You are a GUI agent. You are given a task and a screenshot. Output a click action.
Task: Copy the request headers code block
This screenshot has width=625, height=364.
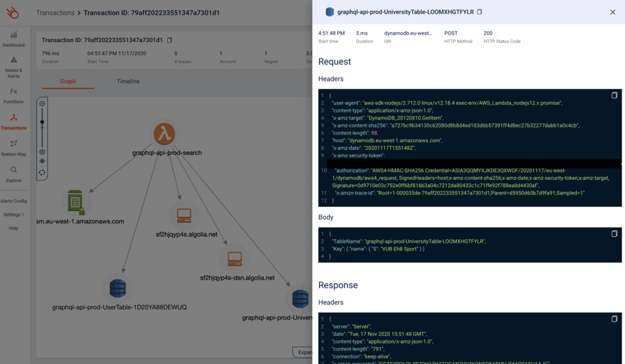click(x=614, y=96)
